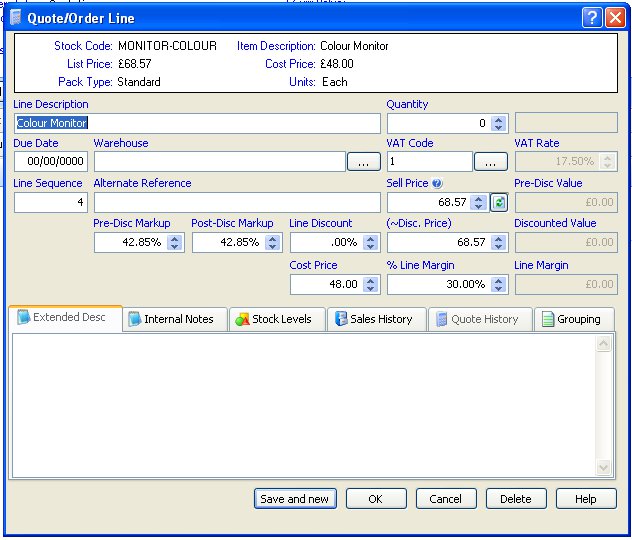Switch to the Internal Notes tab

pyautogui.click(x=175, y=320)
